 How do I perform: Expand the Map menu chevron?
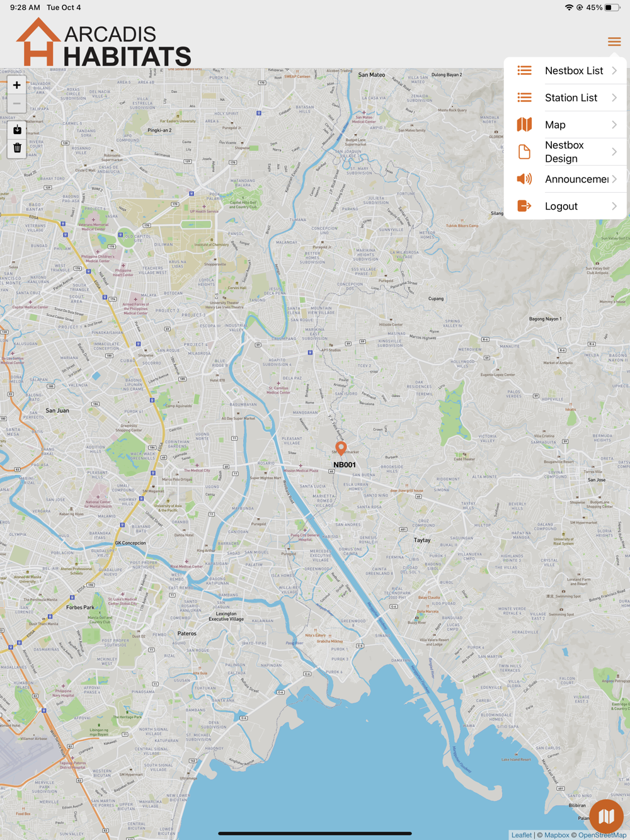point(614,125)
